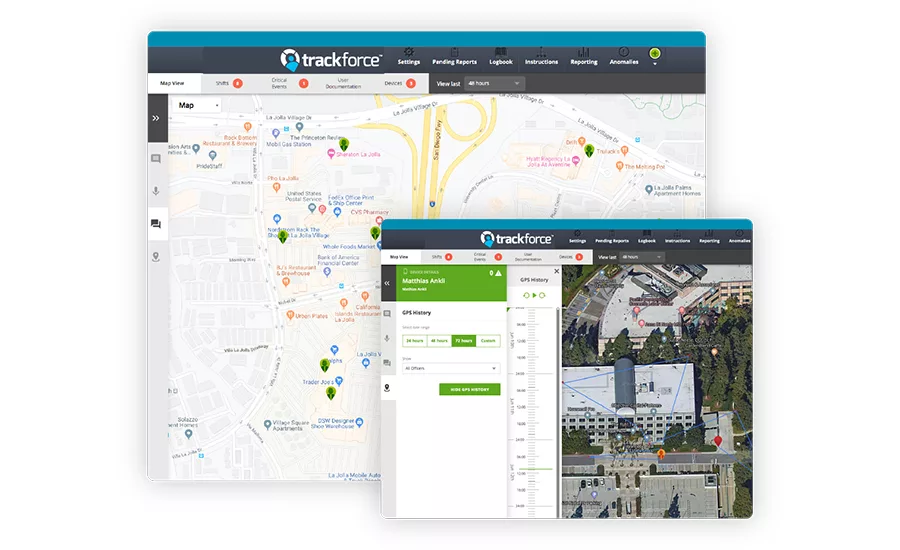Open the Logbook in the back window
This screenshot has height=550, width=900.
[501, 57]
